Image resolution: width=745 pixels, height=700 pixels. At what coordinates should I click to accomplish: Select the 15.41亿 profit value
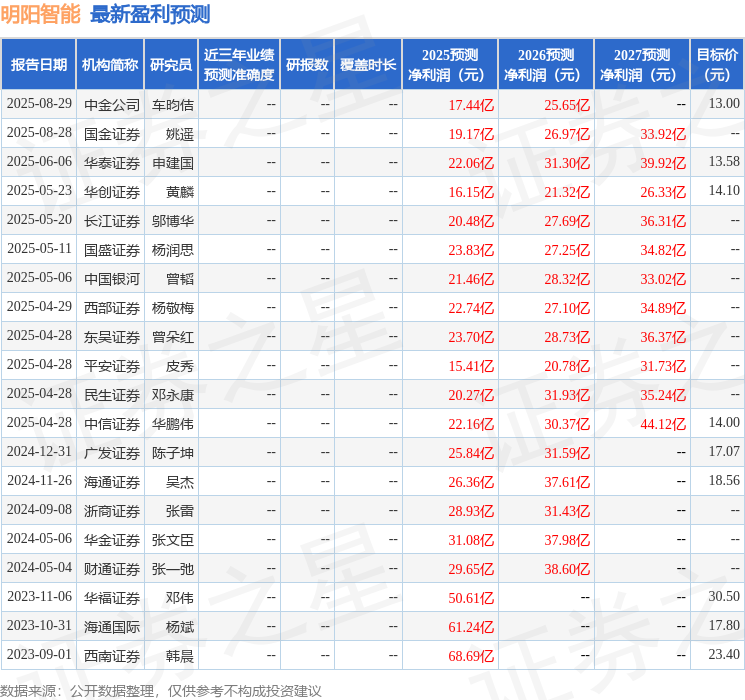point(471,366)
